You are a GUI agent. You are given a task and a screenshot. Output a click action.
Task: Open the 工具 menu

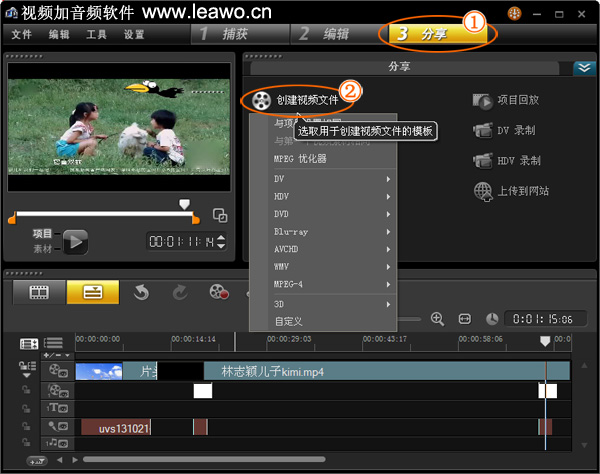(x=96, y=34)
